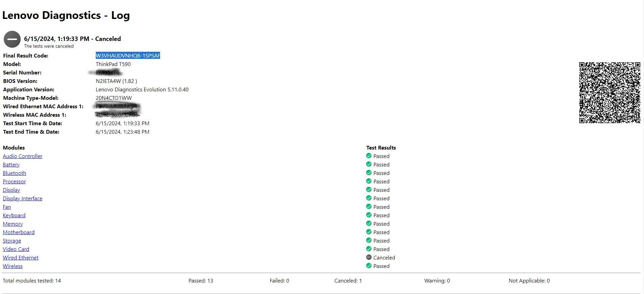Open the Storage module link

12,241
